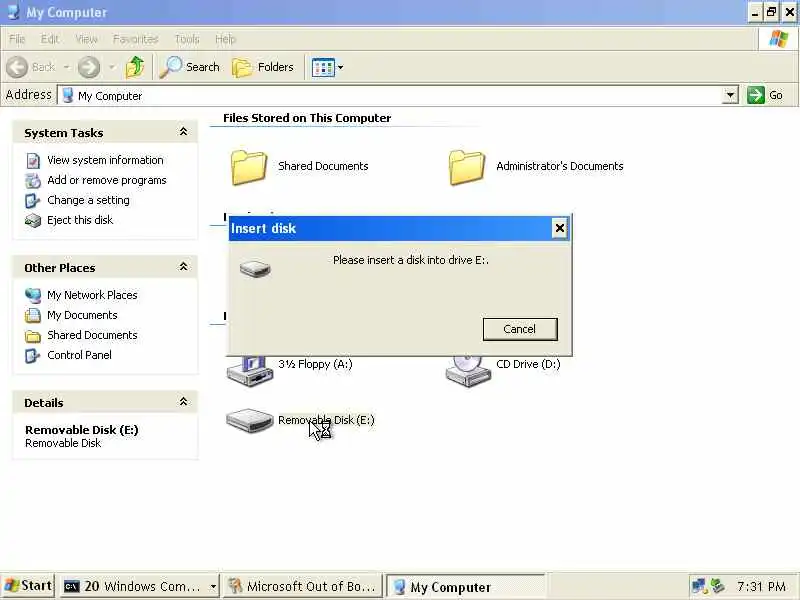Click the My Documents sidebar icon

tap(33, 315)
